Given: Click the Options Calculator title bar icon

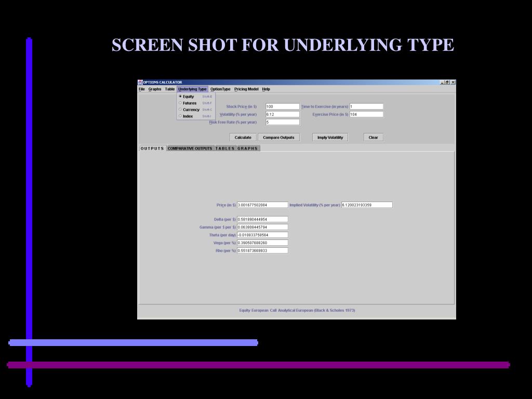Looking at the screenshot, I should click(140, 82).
